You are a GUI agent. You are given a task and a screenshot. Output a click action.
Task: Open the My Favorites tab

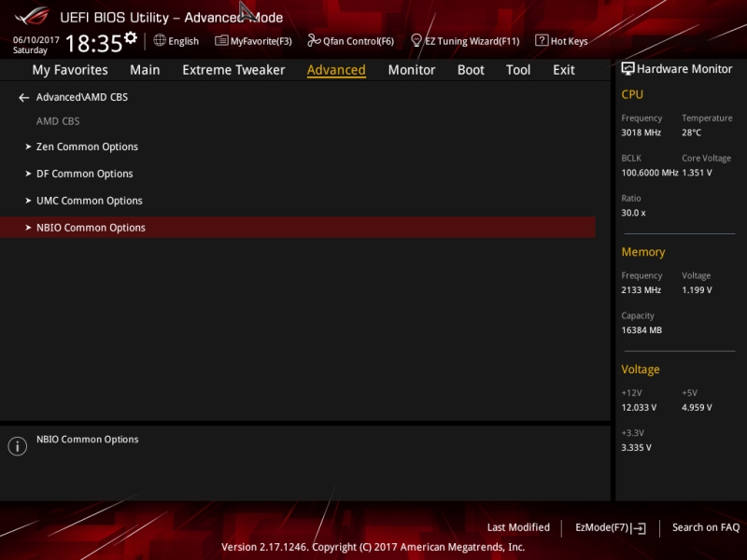(x=70, y=70)
